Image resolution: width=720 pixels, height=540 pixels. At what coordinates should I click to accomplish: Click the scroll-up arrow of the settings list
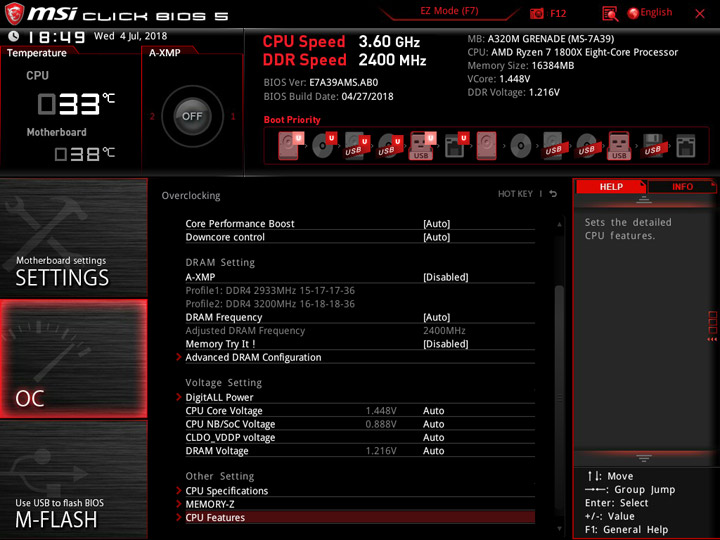pyautogui.click(x=559, y=224)
